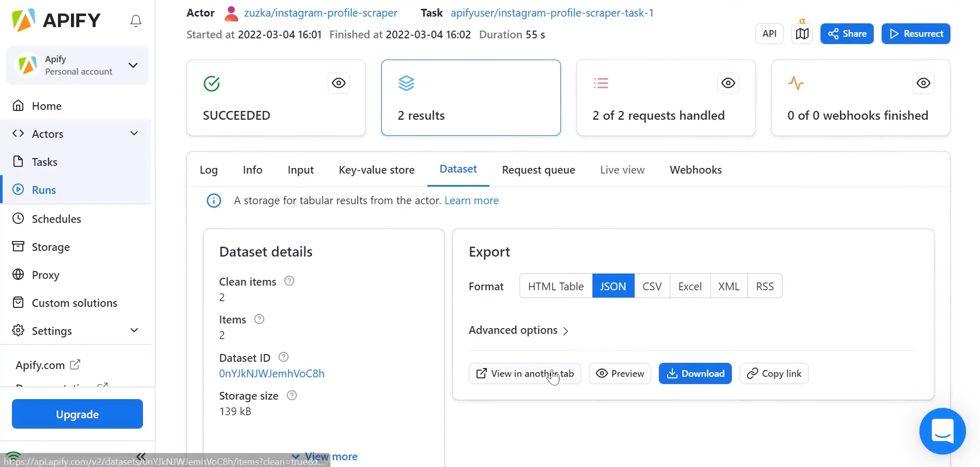Screen dimensions: 980x467
Task: Switch to the Key-value store tab
Action: (377, 170)
